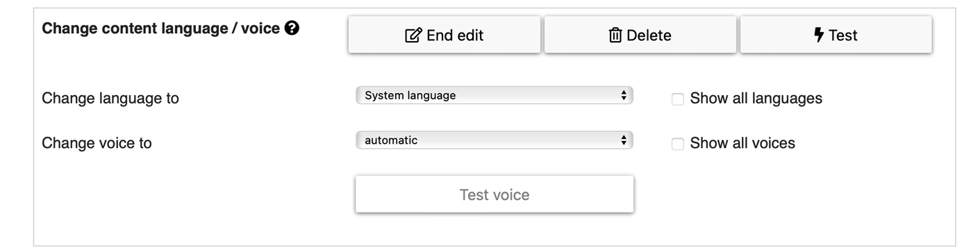Click the pencil icon in End edit
Viewport: 980px width, 250px height.
tap(413, 35)
